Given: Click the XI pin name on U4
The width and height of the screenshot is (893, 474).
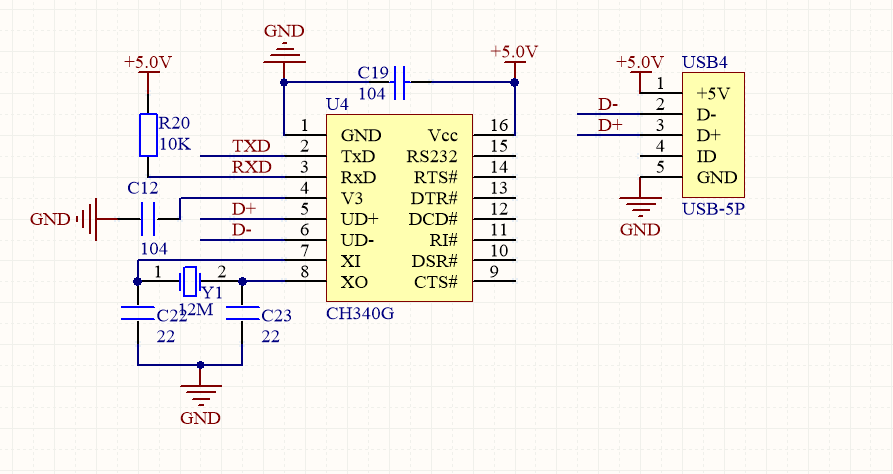Looking at the screenshot, I should tap(351, 261).
